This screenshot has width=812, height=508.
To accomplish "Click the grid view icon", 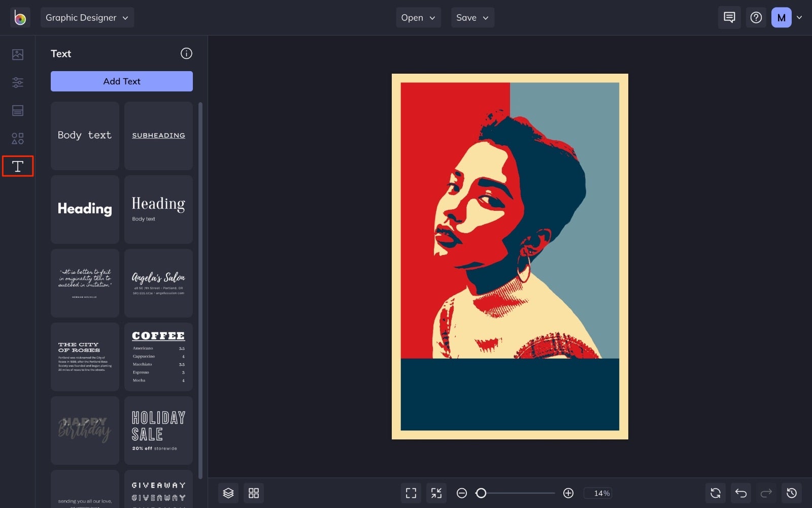I will coord(254,493).
